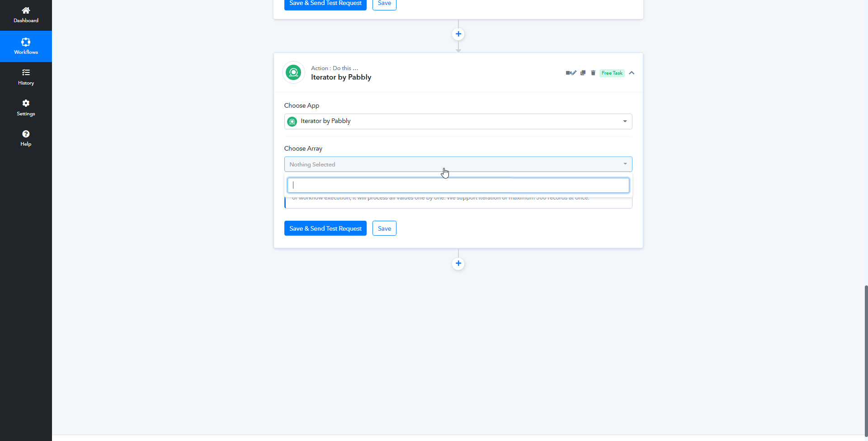Screen dimensions: 868x441
Task: Click the 'Action : Do this ...' label
Action: pyautogui.click(x=335, y=68)
